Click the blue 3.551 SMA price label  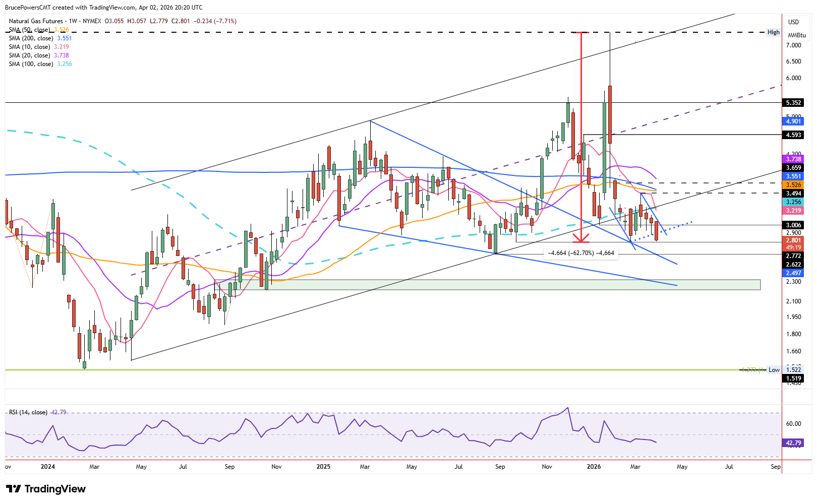[x=793, y=176]
